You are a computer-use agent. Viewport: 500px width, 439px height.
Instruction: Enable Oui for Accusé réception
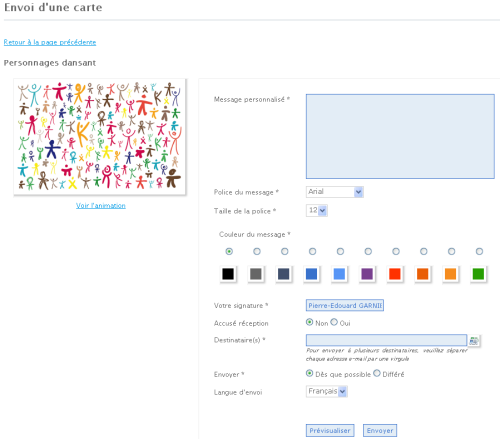(x=334, y=322)
